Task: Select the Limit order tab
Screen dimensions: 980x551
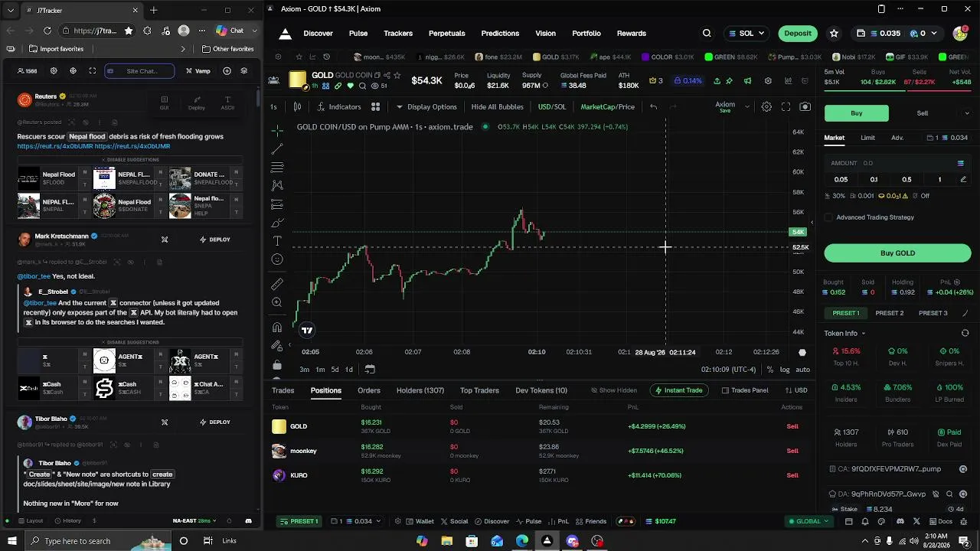Action: click(867, 138)
